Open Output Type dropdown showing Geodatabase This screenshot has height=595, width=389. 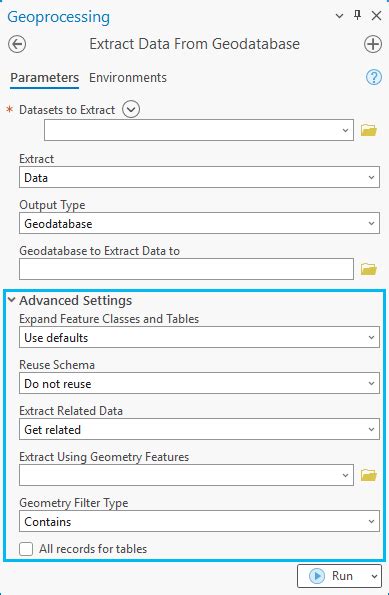pyautogui.click(x=199, y=223)
